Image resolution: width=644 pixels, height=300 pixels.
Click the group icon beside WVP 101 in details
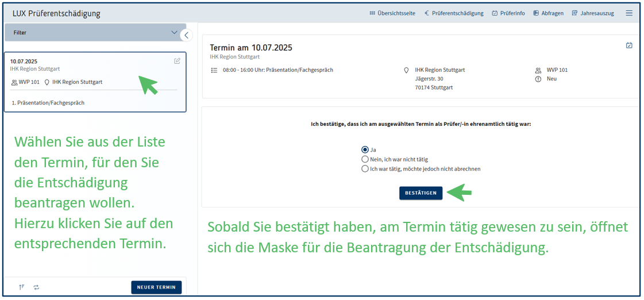tap(538, 70)
